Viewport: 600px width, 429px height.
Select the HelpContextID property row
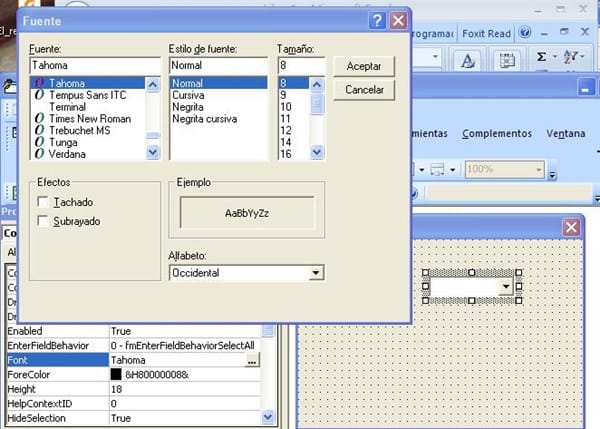[x=133, y=404]
